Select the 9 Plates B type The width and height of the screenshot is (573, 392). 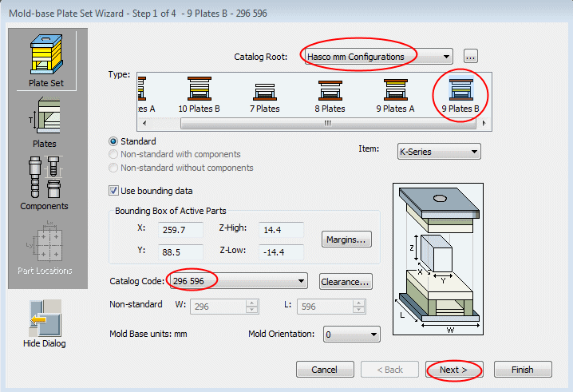463,94
